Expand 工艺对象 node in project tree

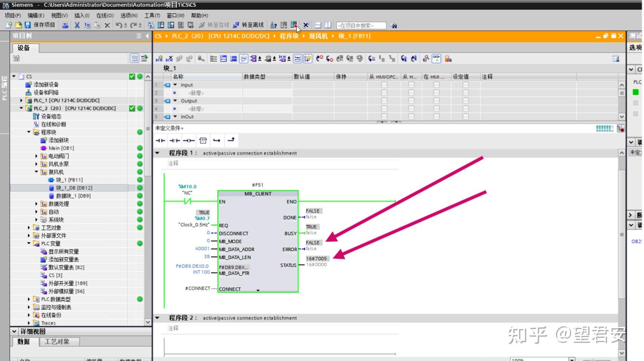click(x=29, y=228)
